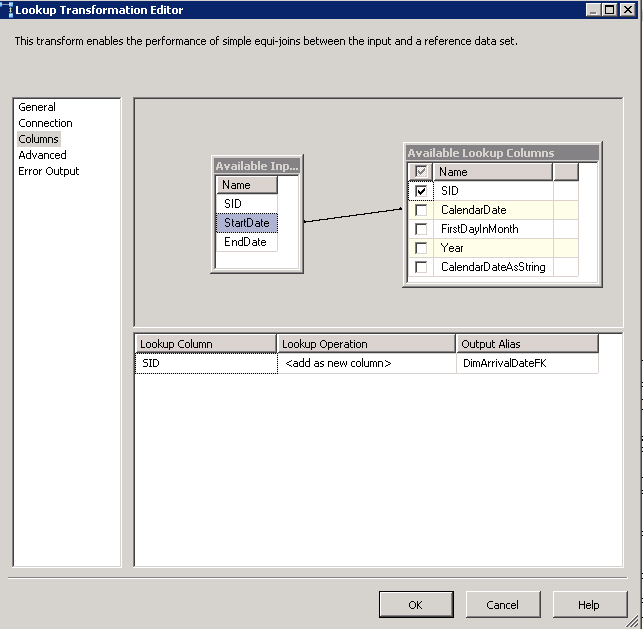
Task: Go to the Error Output page
Action: tap(48, 171)
